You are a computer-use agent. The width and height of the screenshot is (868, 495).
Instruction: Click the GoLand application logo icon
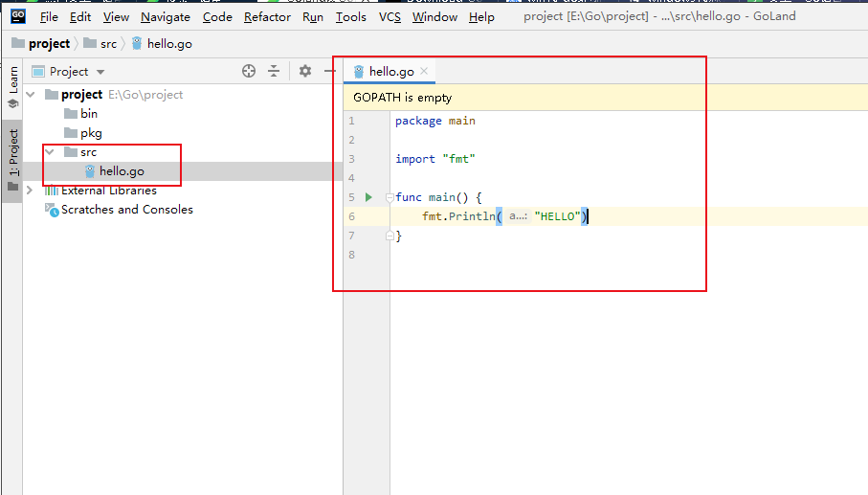(18, 16)
